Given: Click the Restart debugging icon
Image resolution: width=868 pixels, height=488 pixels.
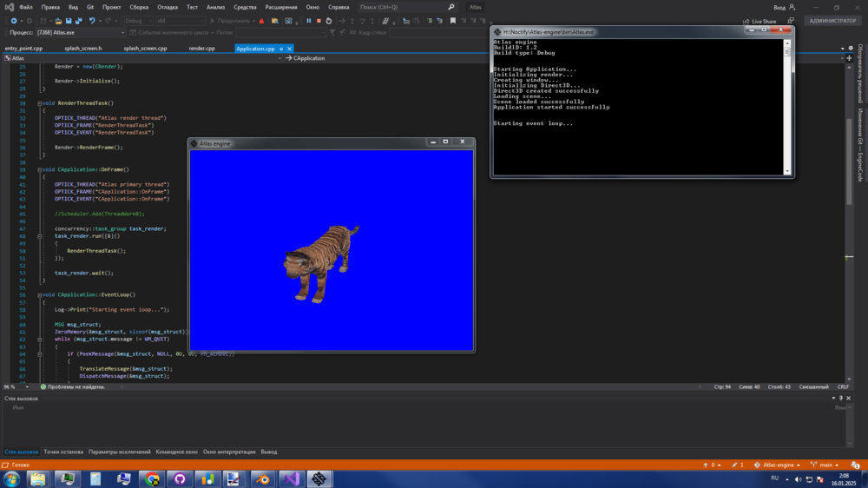Looking at the screenshot, I should (329, 21).
